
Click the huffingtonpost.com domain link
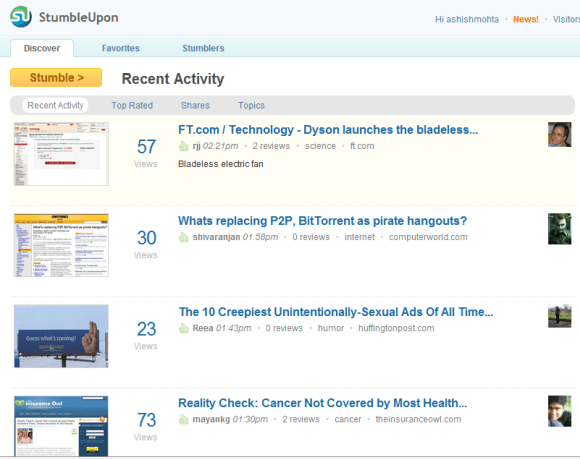click(x=396, y=328)
